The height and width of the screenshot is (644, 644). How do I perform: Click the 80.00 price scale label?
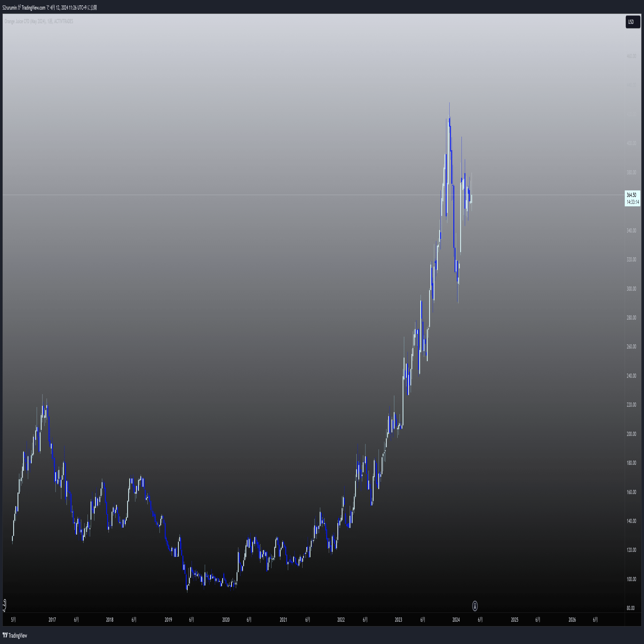pos(630,608)
